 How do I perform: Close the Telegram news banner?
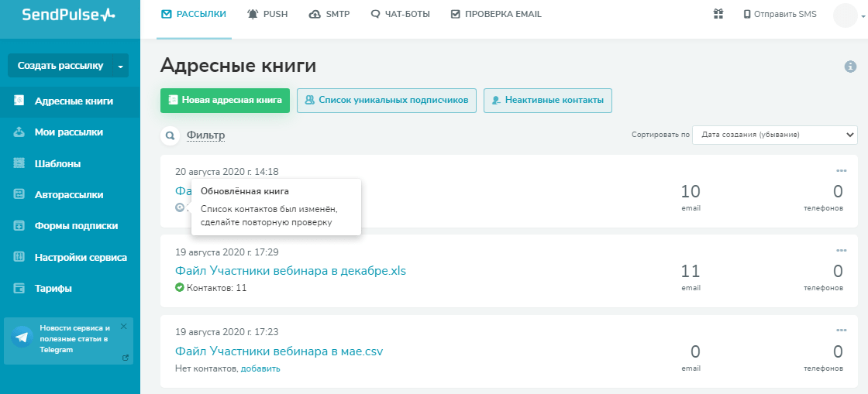coord(123,327)
